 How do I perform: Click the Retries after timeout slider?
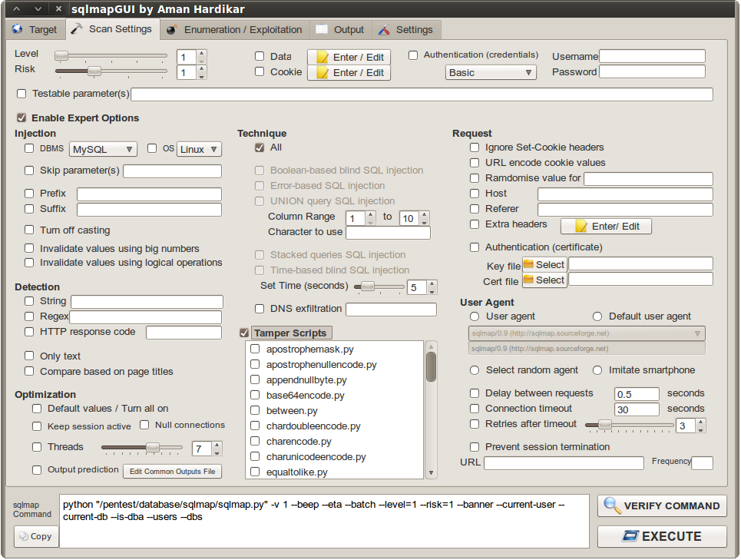tap(605, 424)
